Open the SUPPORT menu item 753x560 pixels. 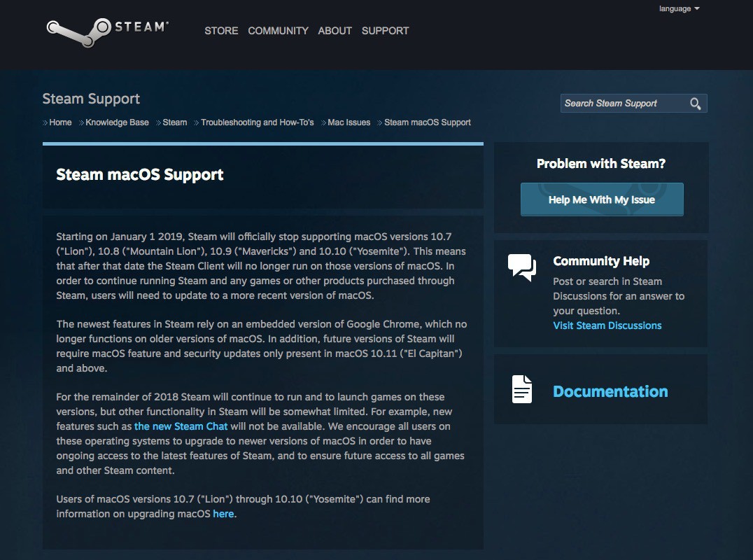pyautogui.click(x=385, y=31)
